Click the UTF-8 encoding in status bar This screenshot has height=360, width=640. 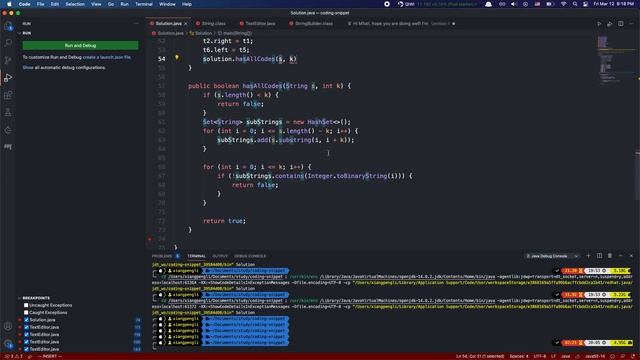coord(540,356)
